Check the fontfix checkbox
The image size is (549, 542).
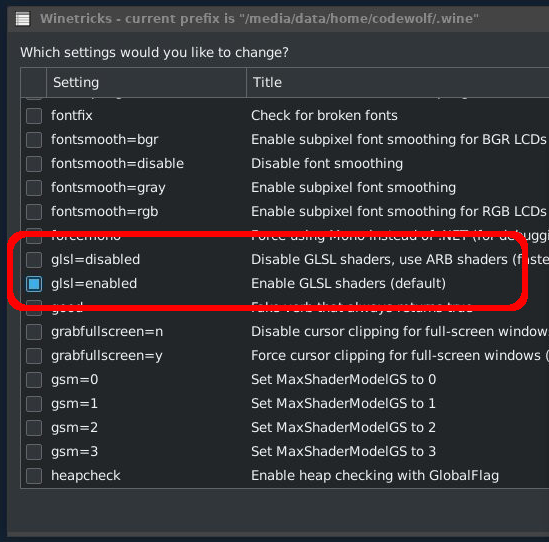point(34,116)
